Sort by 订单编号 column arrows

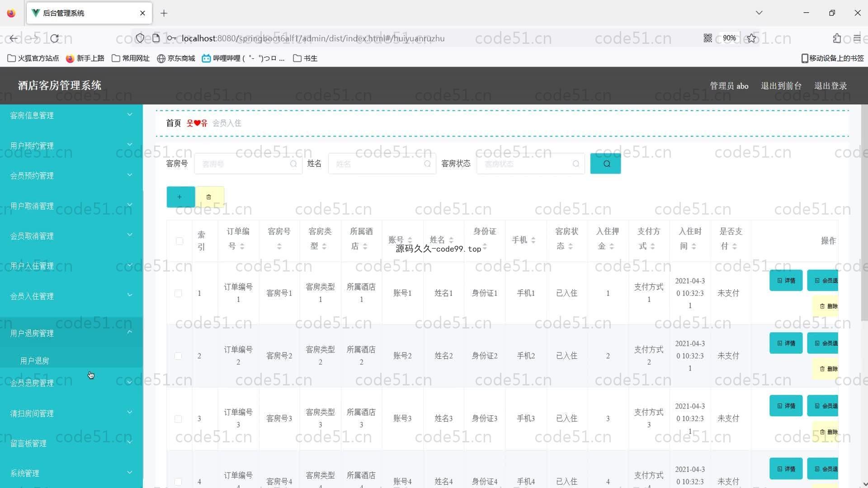click(242, 246)
